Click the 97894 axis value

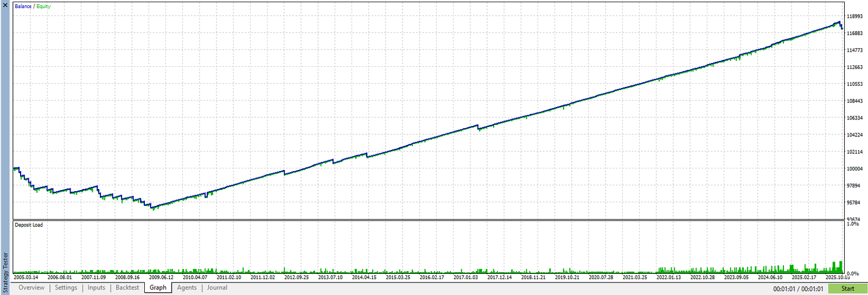[854, 186]
